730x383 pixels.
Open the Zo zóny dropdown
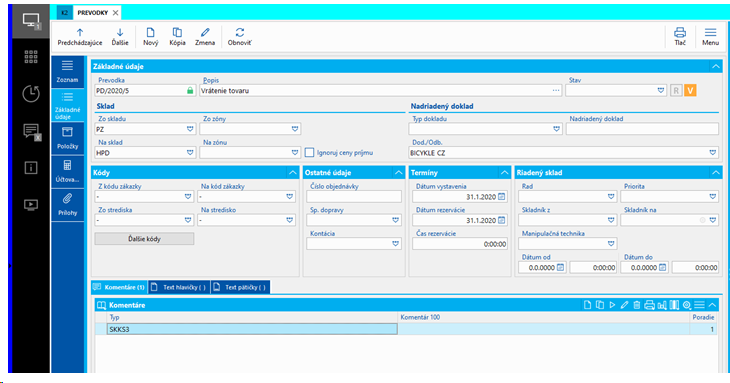[x=295, y=129]
